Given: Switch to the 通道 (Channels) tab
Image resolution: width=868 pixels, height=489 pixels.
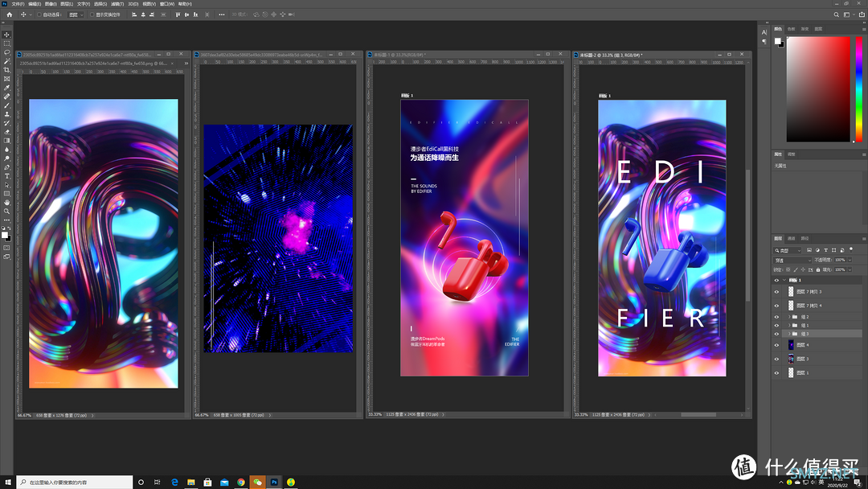Looking at the screenshot, I should click(792, 238).
